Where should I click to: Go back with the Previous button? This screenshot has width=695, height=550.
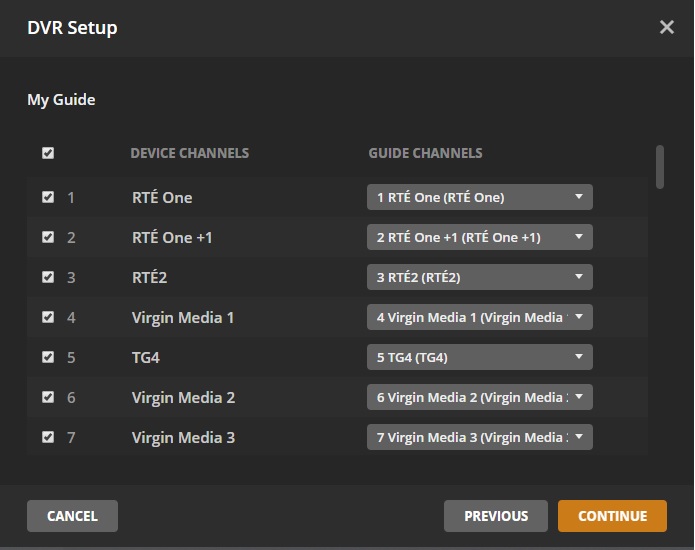[x=496, y=516]
